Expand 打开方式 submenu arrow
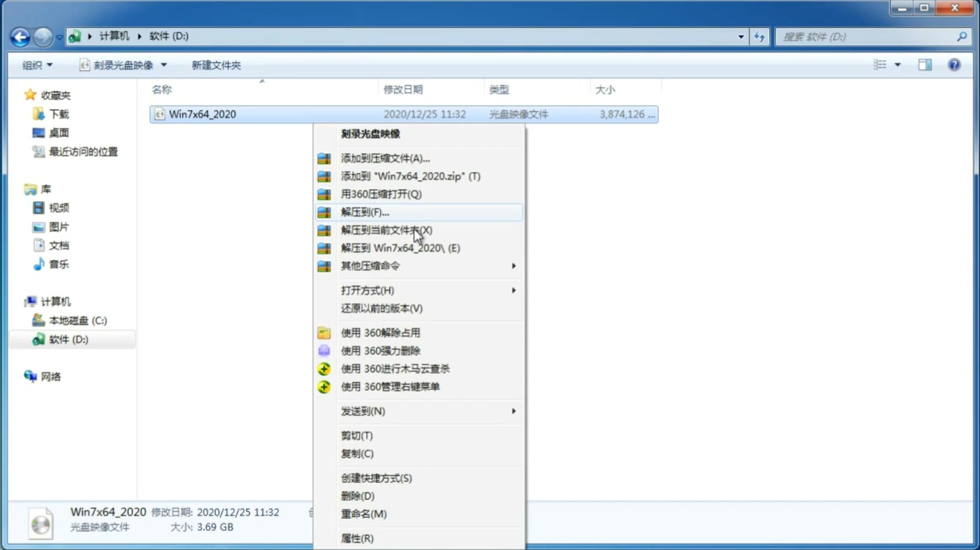Viewport: 980px width, 550px height. coord(514,290)
